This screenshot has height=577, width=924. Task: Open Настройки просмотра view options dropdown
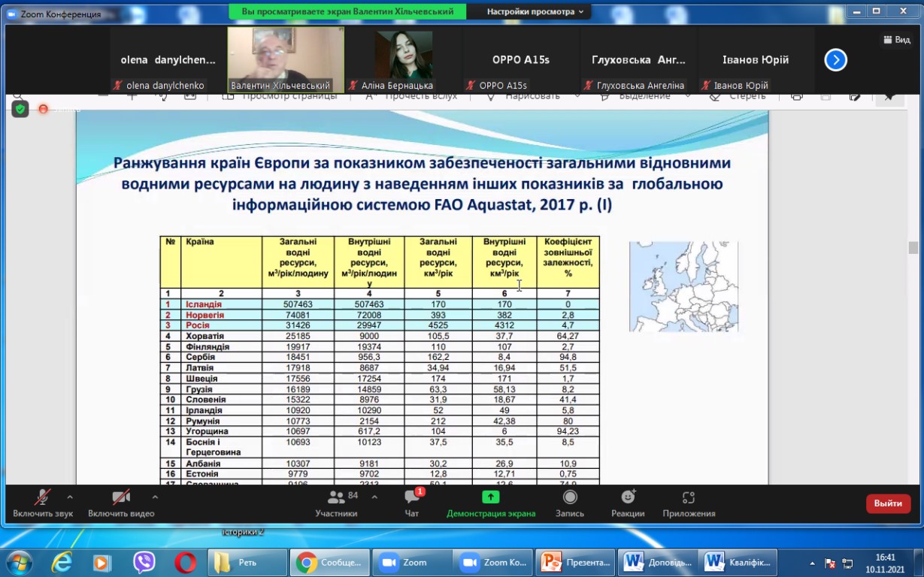click(x=535, y=12)
